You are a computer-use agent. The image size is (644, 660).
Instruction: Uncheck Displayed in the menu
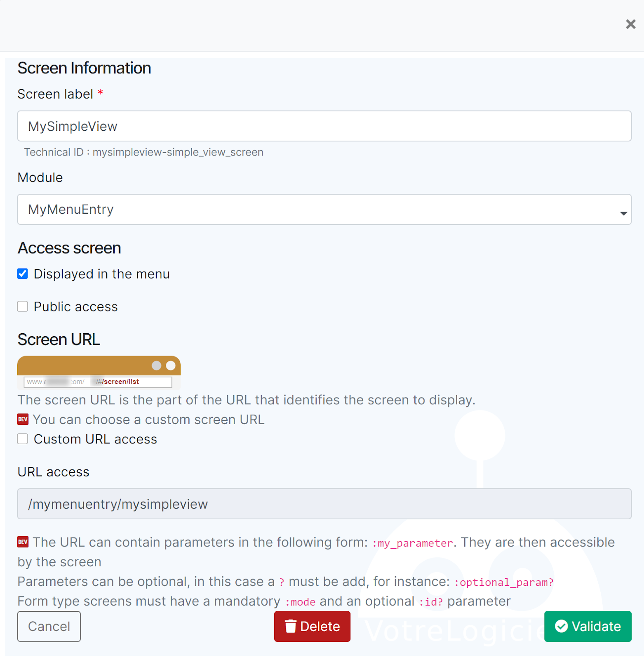coord(23,274)
